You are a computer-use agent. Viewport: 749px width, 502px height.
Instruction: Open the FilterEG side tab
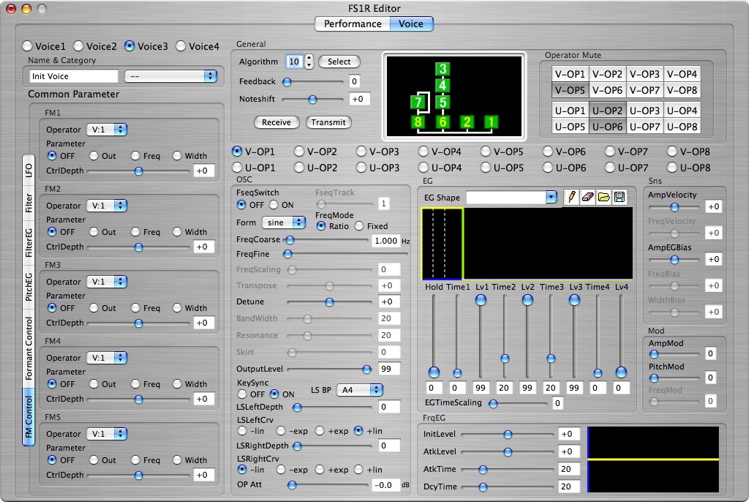click(x=29, y=242)
